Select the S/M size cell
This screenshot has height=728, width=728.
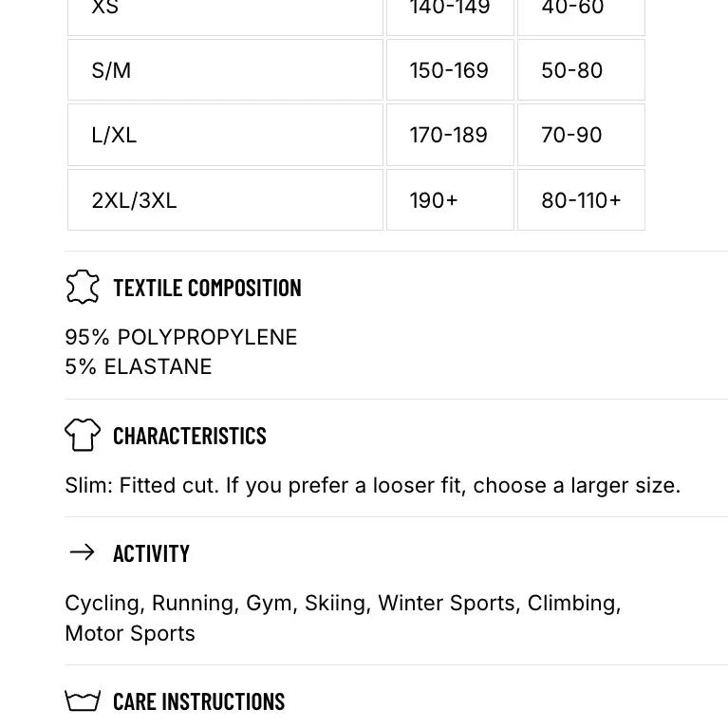(225, 70)
